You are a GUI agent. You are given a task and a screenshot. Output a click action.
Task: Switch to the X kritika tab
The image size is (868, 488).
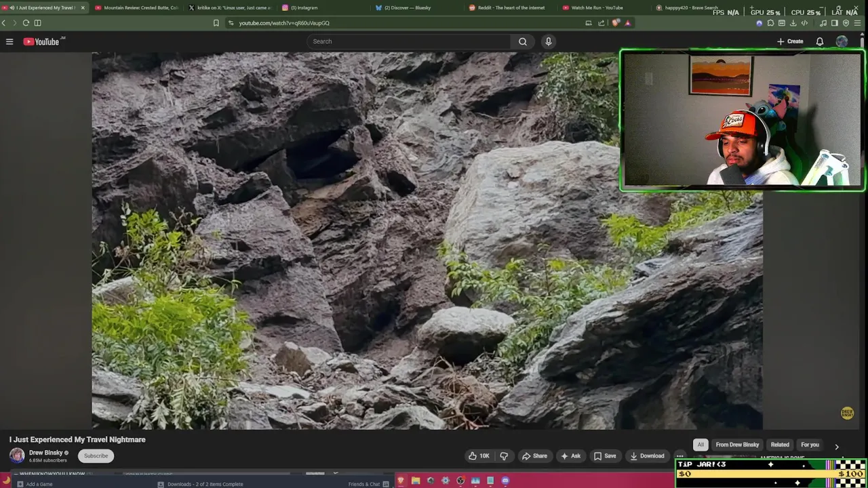(x=230, y=7)
